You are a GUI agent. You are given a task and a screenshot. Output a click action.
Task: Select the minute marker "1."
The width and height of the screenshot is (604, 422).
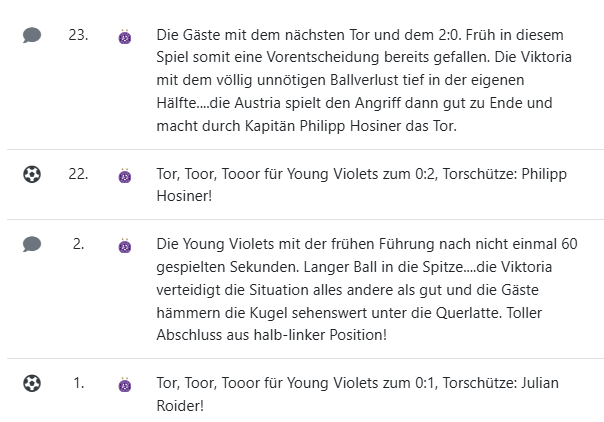coord(78,383)
